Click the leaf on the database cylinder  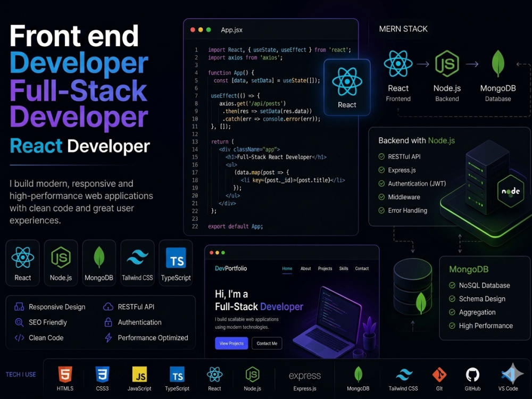[x=421, y=303]
